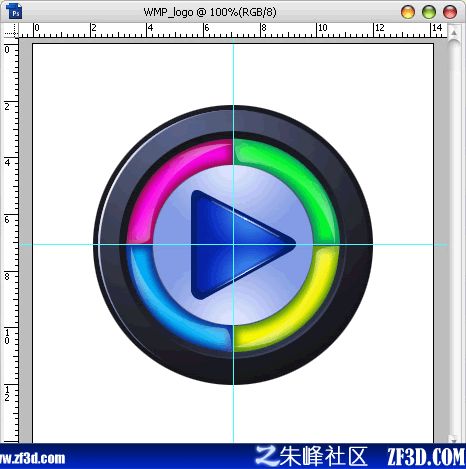Click the green maximize window button

(429, 12)
